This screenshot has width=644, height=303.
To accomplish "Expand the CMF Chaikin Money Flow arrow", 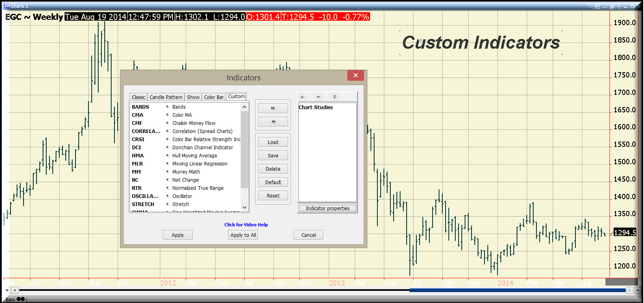I will (167, 123).
